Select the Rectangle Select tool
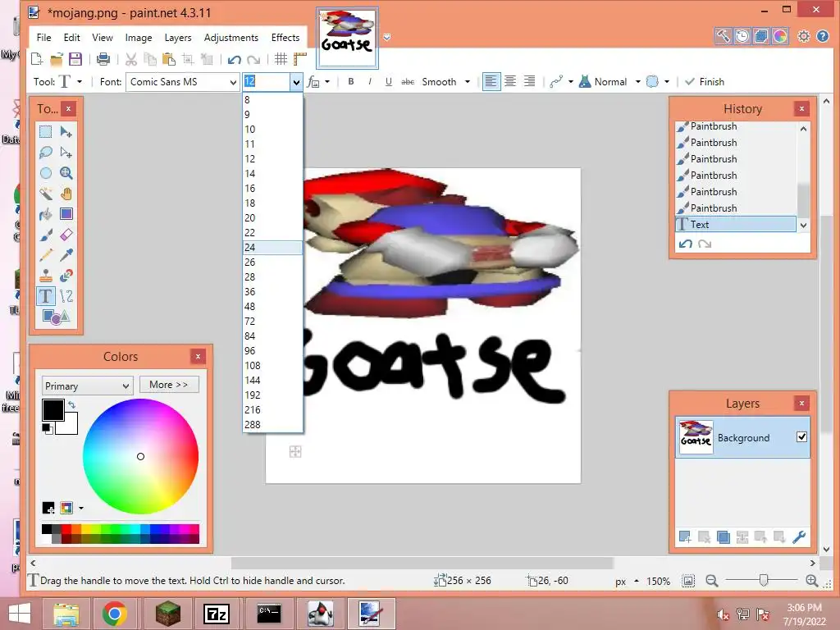Viewport: 840px width, 630px height. click(x=46, y=132)
